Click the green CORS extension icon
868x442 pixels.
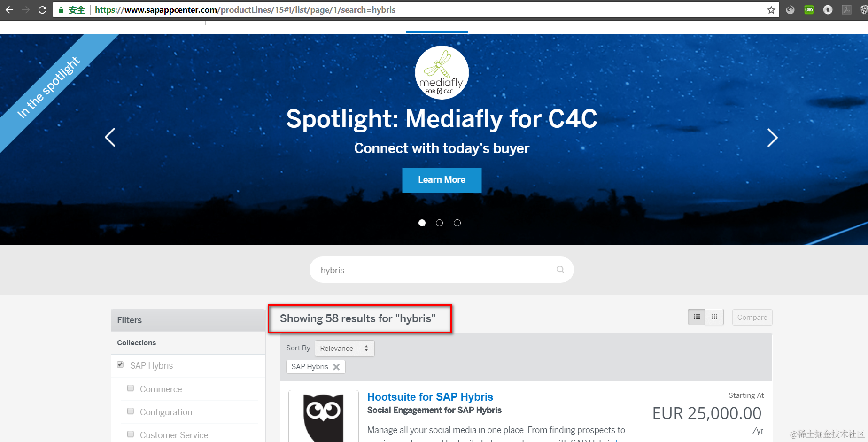pyautogui.click(x=809, y=10)
